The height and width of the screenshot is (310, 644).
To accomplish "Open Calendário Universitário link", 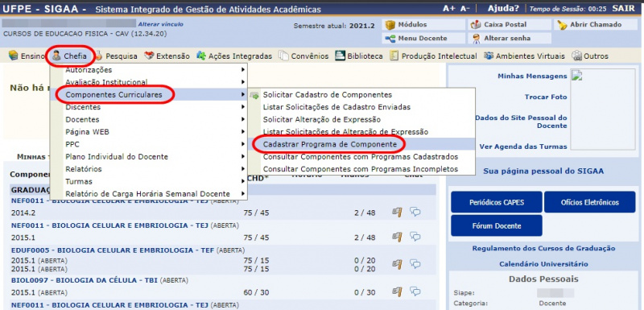I will [x=543, y=264].
